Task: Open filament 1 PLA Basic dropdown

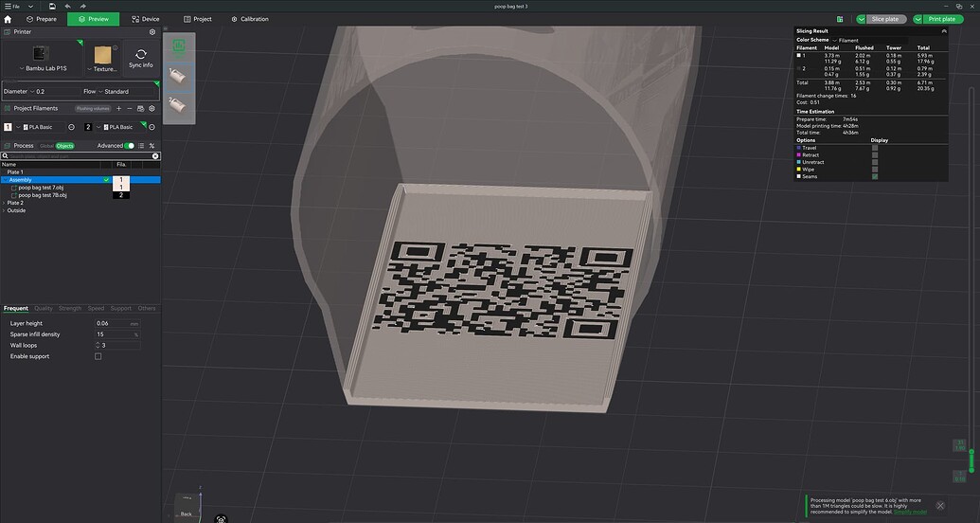Action: (x=18, y=127)
